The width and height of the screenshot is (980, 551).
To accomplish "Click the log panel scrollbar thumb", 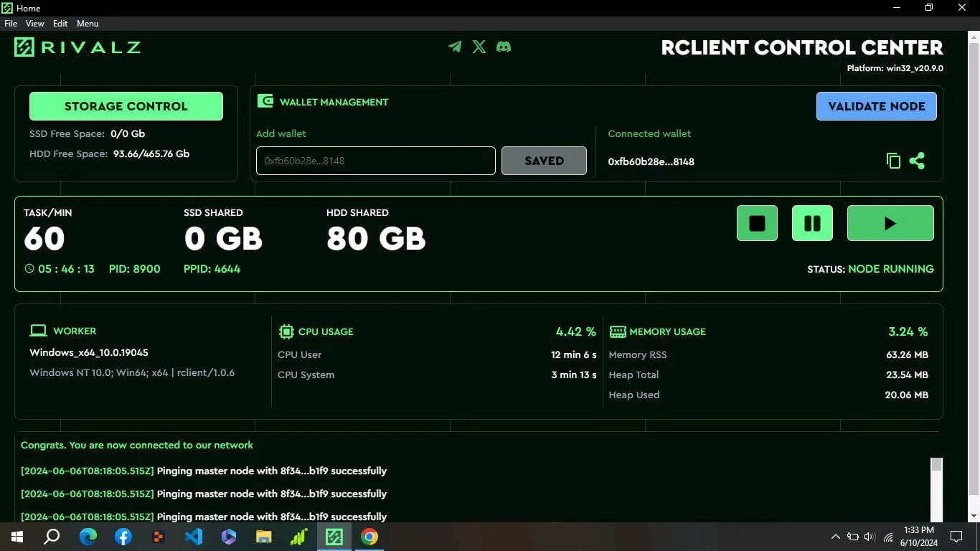I will tap(936, 465).
